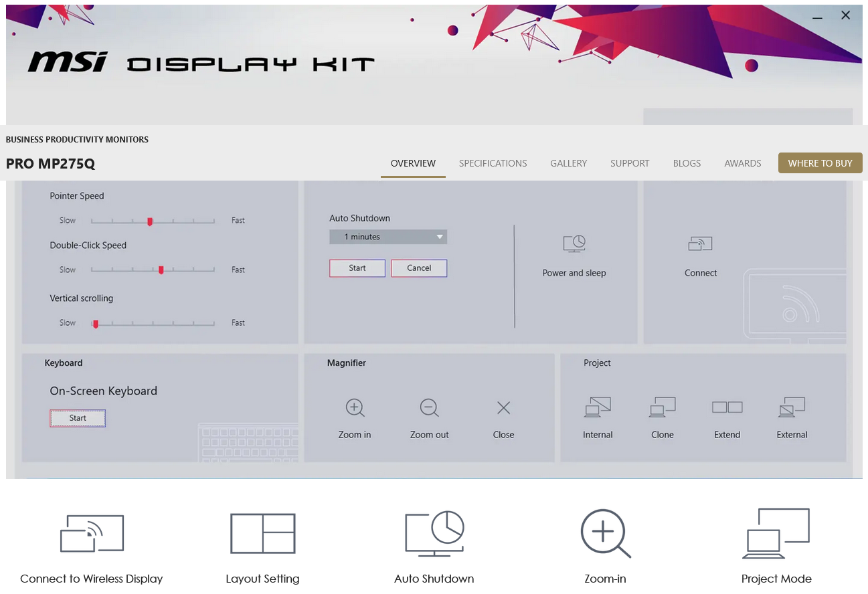Click the Connect wireless display icon
Screen dimensions: 868x594
click(701, 243)
